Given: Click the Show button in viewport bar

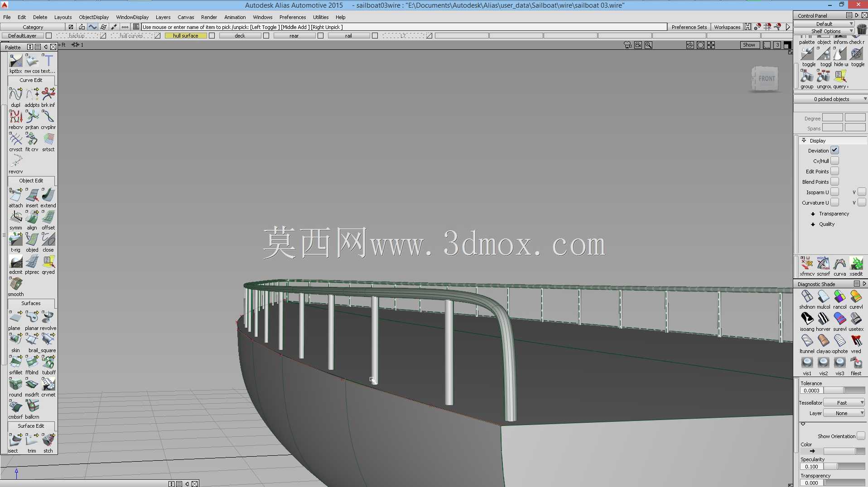Looking at the screenshot, I should (749, 45).
